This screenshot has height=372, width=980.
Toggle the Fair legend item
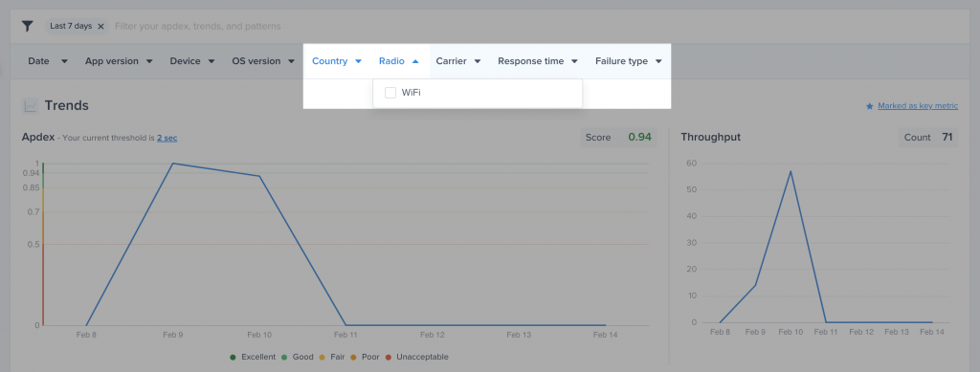333,357
